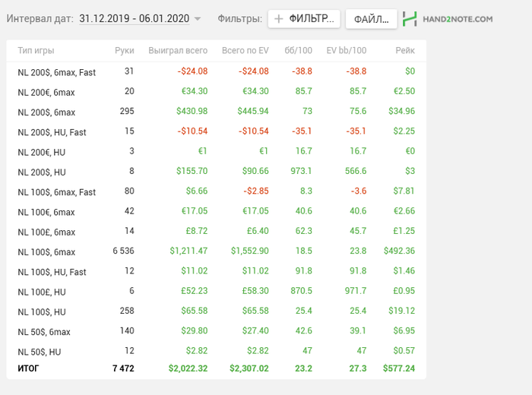Click the $7.81 rake cell
The width and height of the screenshot is (532, 395).
(x=404, y=191)
